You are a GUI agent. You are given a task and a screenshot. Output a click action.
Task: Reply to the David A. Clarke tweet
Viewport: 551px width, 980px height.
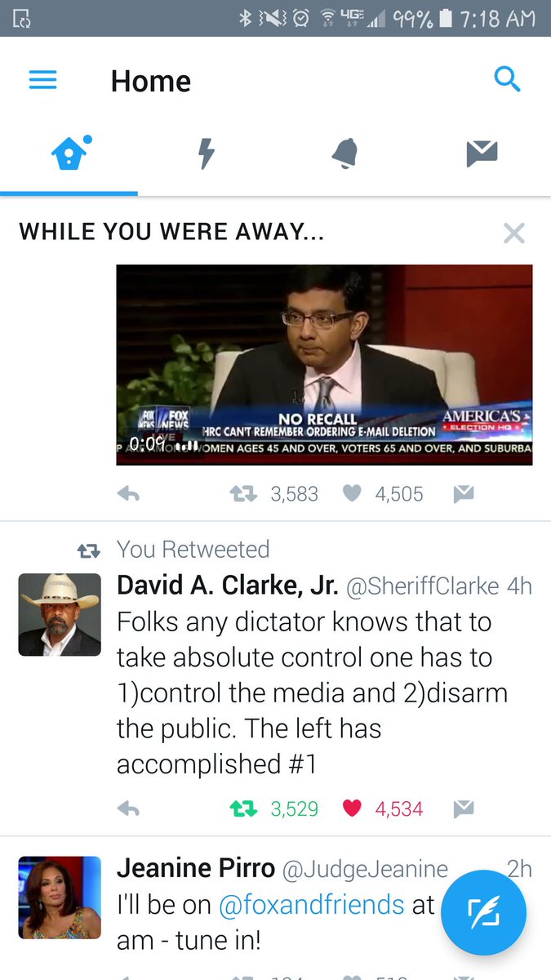[128, 809]
